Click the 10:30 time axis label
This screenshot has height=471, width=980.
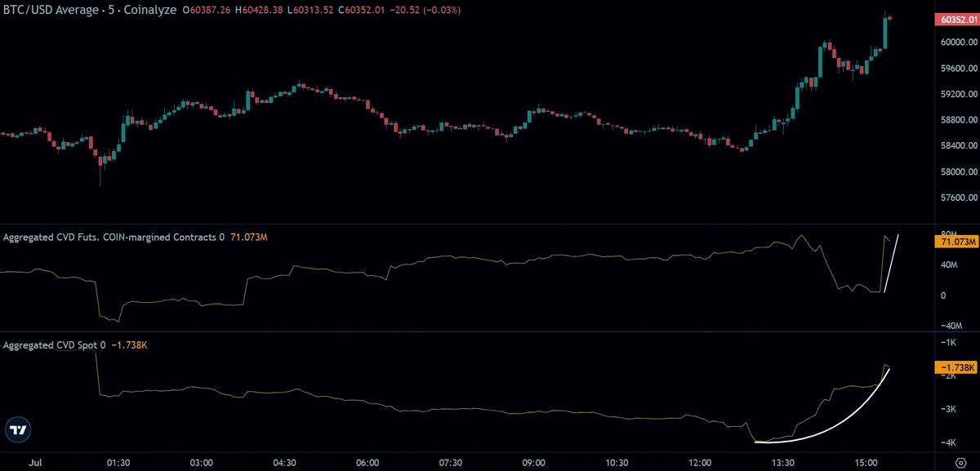[x=617, y=462]
